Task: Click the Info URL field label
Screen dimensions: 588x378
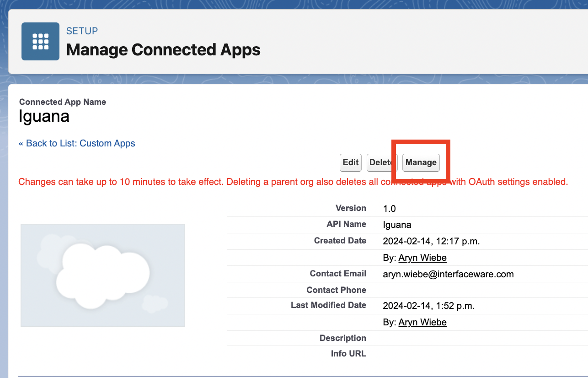Action: (348, 353)
